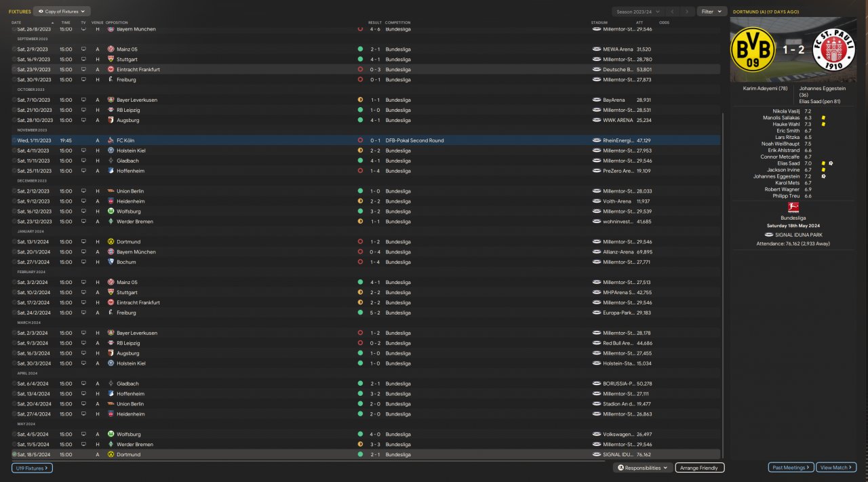Viewport: 868px width, 482px height.
Task: Click the Union Berlin badge on 2/12/2023 row
Action: (111, 191)
